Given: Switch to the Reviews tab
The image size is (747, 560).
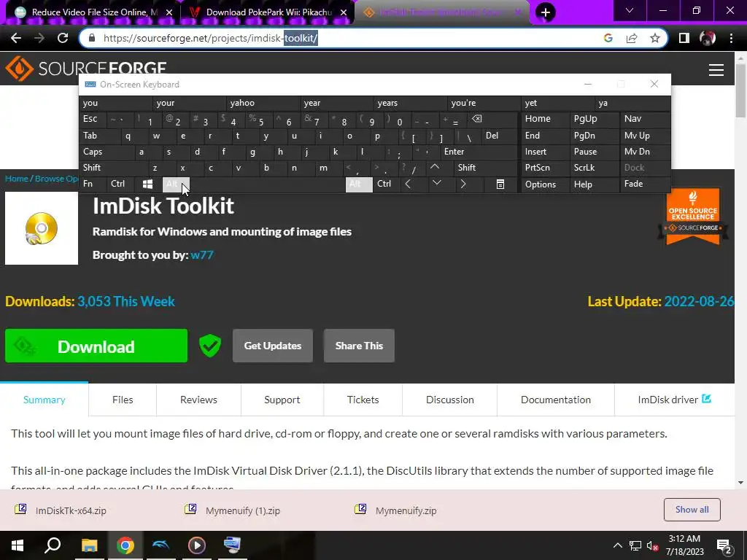Looking at the screenshot, I should point(198,400).
